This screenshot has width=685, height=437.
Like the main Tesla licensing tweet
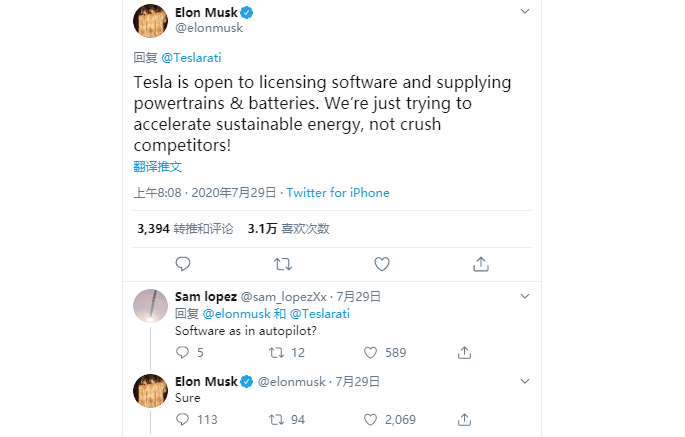tap(381, 264)
